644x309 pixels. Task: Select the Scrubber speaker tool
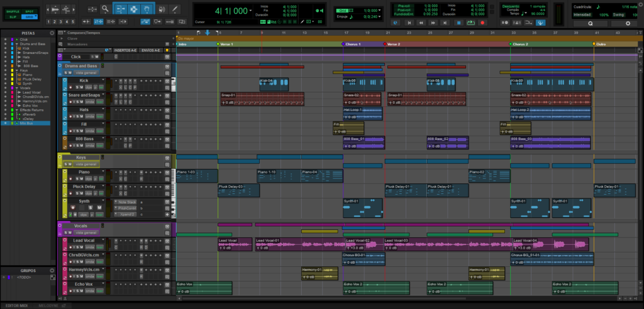pyautogui.click(x=160, y=9)
